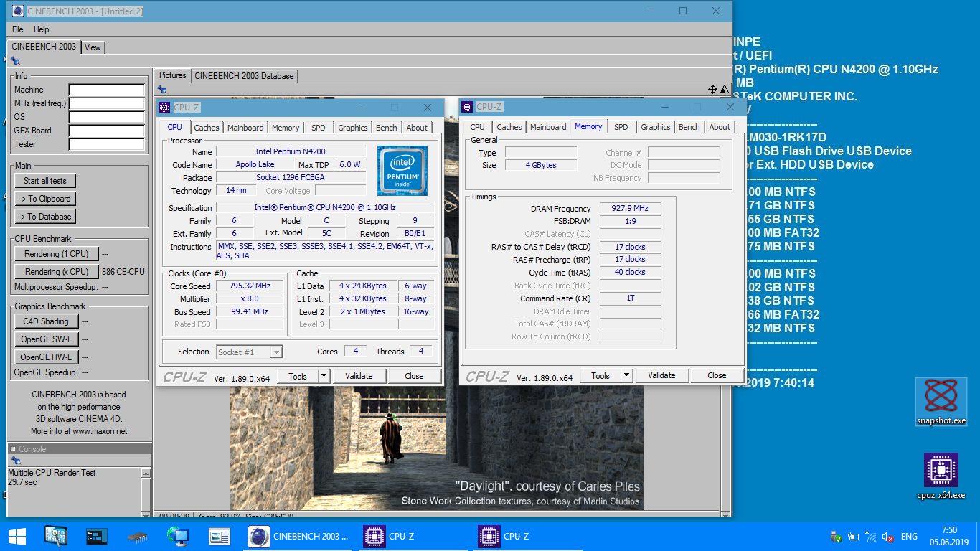The image size is (980, 551).
Task: Click the right CPU-Z window title icon
Action: [x=468, y=107]
